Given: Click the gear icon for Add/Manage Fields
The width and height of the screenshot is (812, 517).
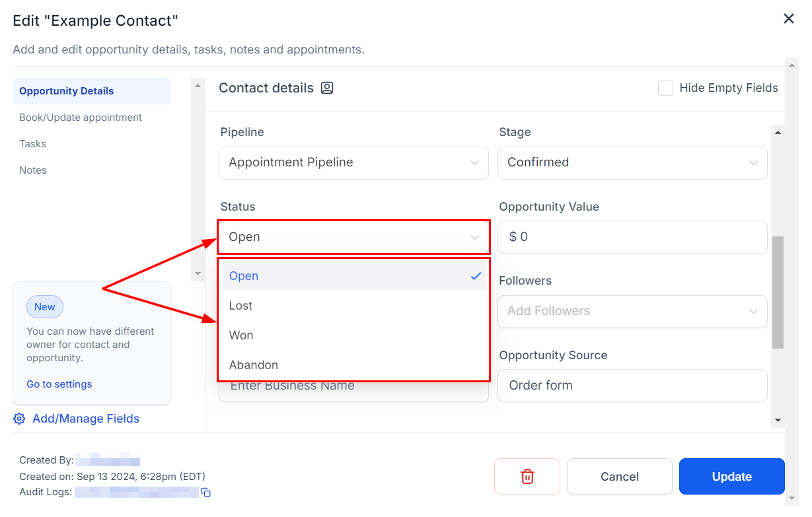Looking at the screenshot, I should point(19,419).
